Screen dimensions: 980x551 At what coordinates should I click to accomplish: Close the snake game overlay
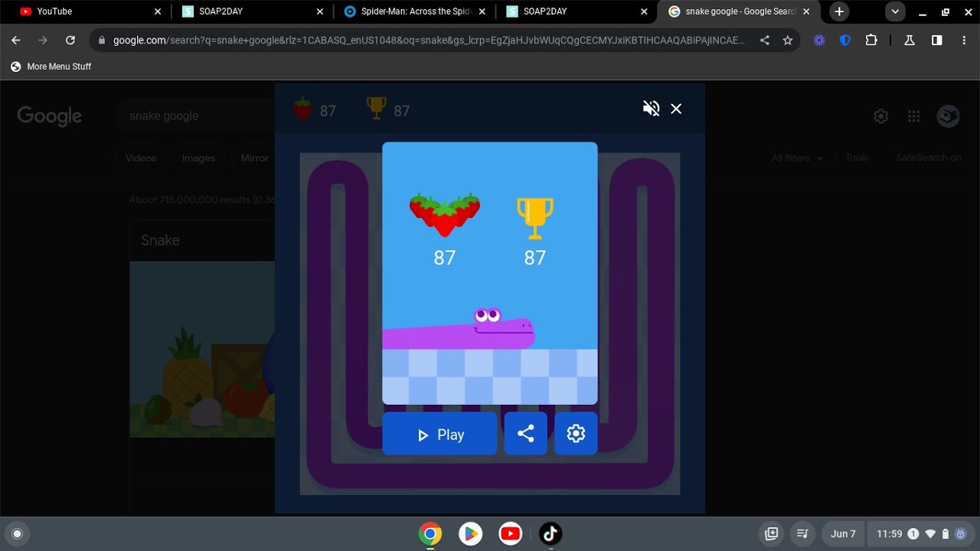pos(676,109)
